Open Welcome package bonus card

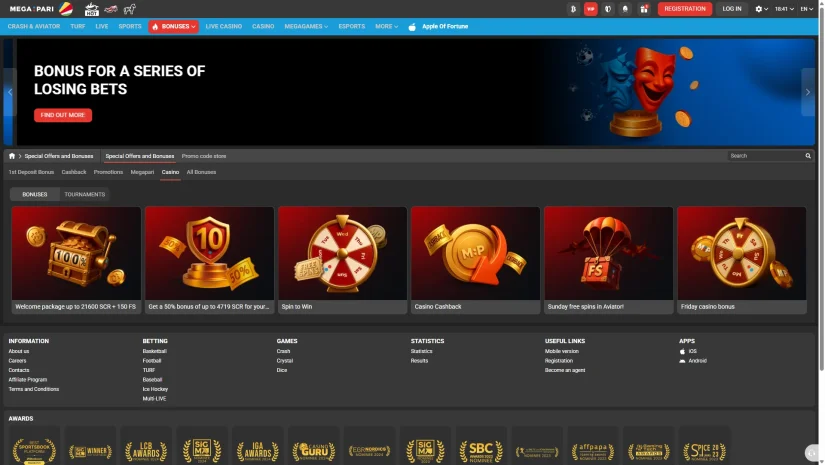click(76, 260)
